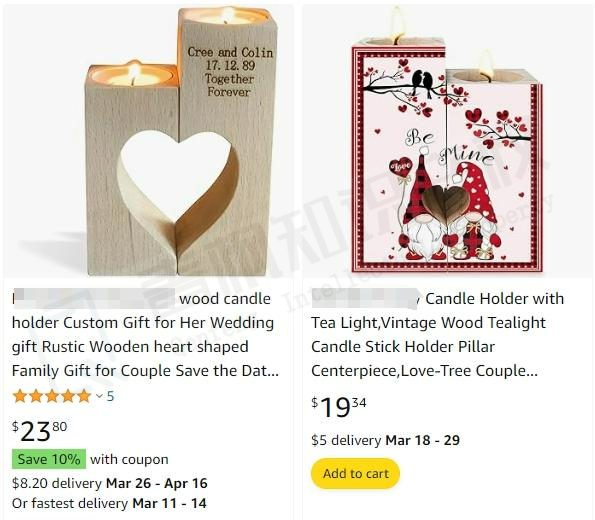Open the 5 reviews count link
595x520 pixels.
(110, 396)
